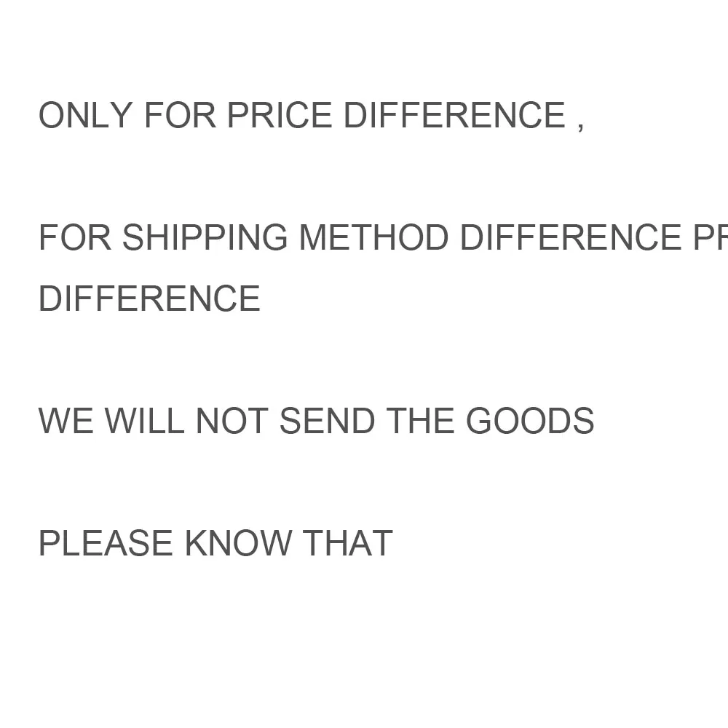The image size is (728, 728).
Task: Click the word "THAT" in last line
Action: (x=347, y=544)
